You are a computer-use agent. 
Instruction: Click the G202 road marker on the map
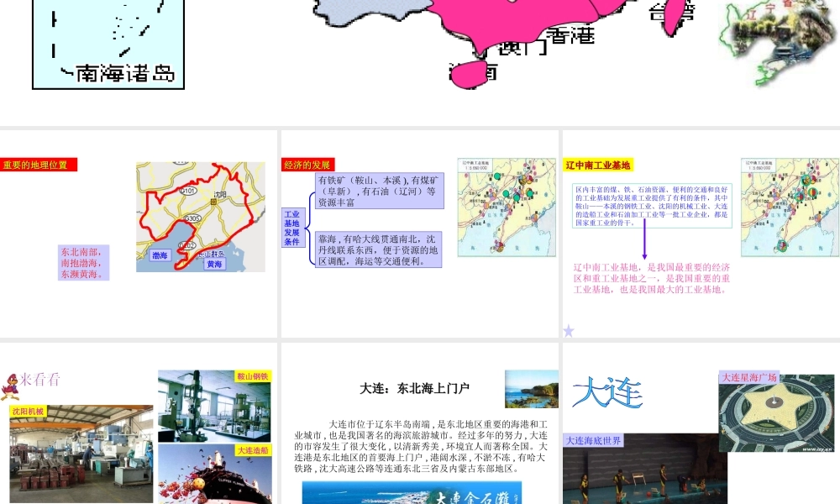coord(187,245)
